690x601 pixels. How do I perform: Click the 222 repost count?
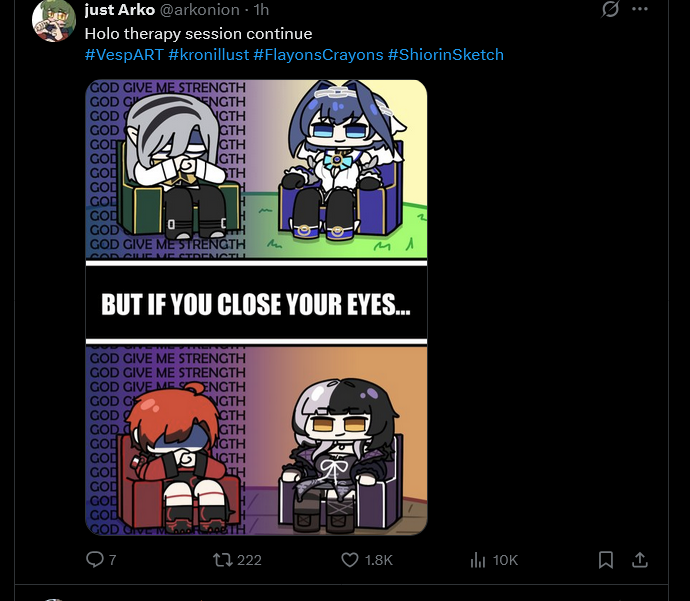(250, 560)
